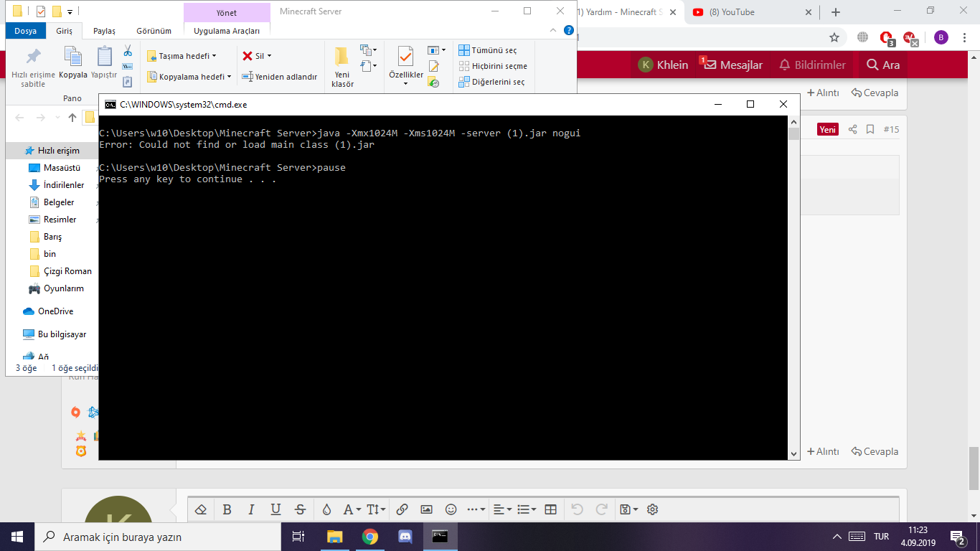Image resolution: width=980 pixels, height=551 pixels.
Task: Click the red X Sil delete icon
Action: pos(248,56)
